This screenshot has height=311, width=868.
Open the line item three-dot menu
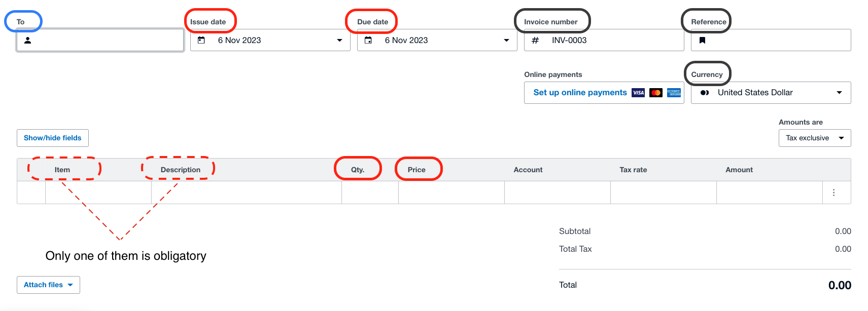[x=834, y=192]
